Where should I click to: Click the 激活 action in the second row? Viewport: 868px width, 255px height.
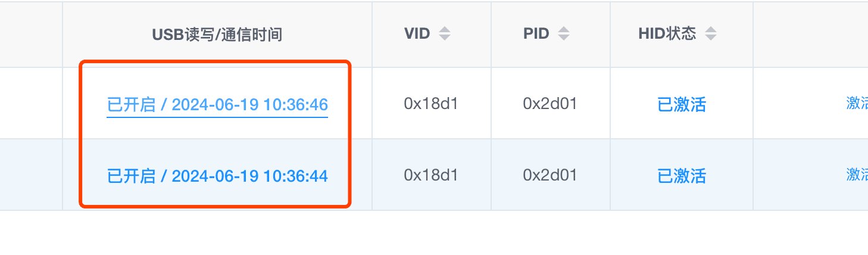coord(857,175)
